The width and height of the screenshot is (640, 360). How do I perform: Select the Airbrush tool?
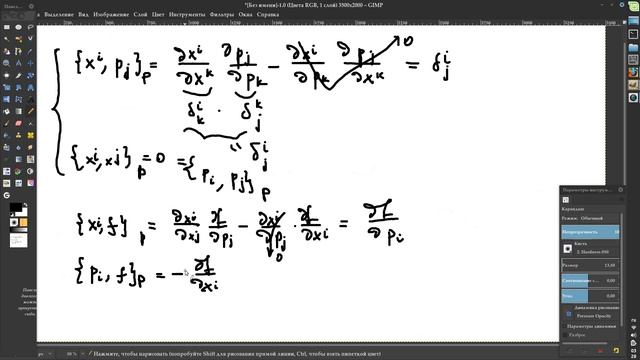point(30,123)
